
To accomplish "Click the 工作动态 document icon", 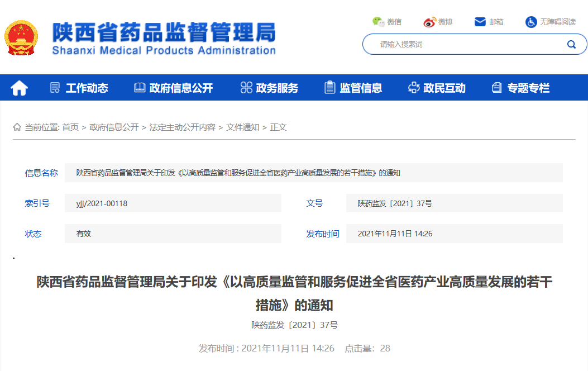I will click(55, 88).
